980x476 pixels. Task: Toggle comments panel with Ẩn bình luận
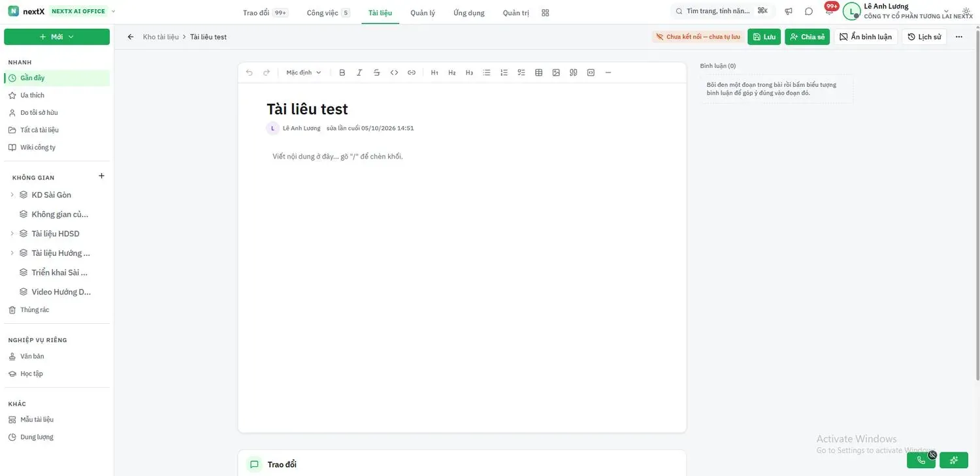pos(866,37)
